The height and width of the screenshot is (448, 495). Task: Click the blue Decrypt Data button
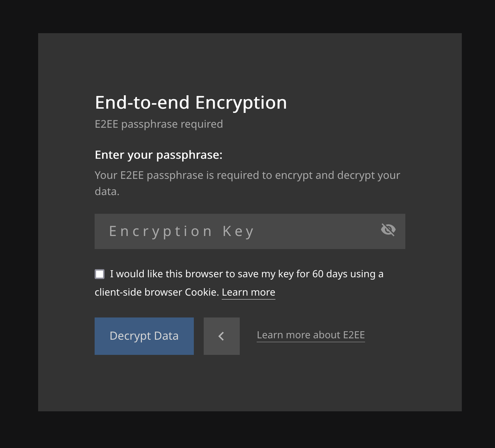coord(144,336)
